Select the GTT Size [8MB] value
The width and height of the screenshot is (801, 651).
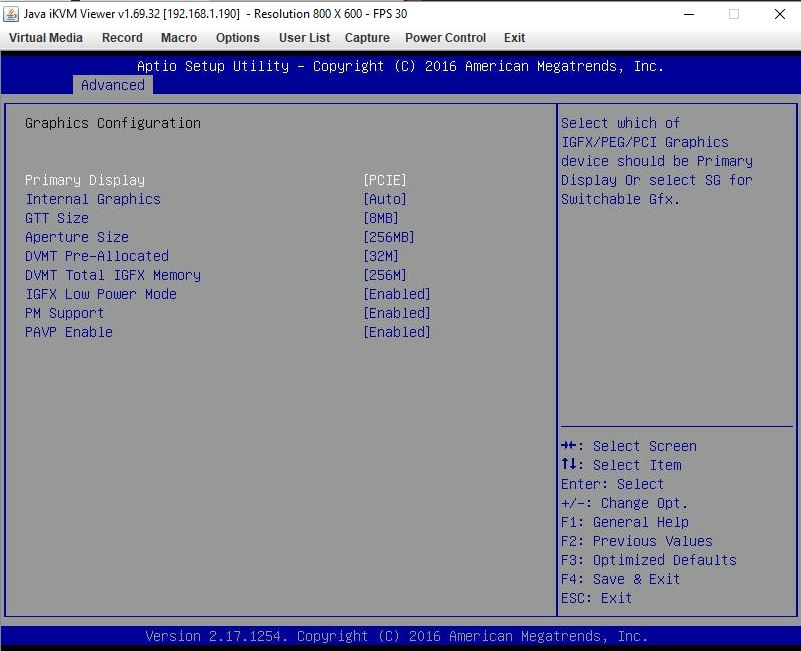(x=381, y=218)
